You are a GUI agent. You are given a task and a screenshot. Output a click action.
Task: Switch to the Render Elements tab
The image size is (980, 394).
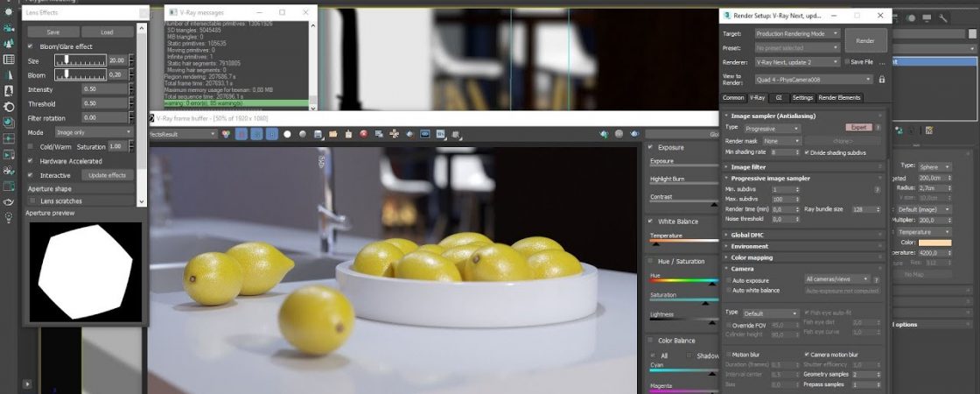839,97
